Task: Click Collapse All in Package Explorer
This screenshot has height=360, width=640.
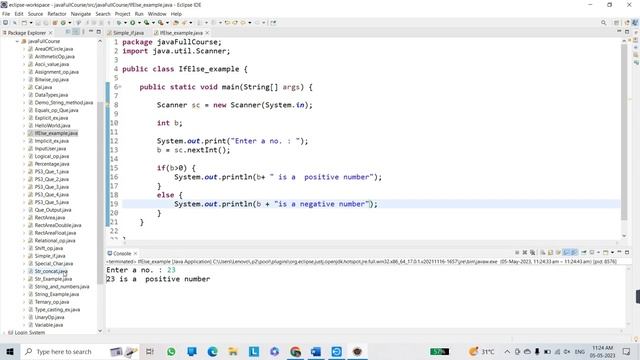Action: 68,32
